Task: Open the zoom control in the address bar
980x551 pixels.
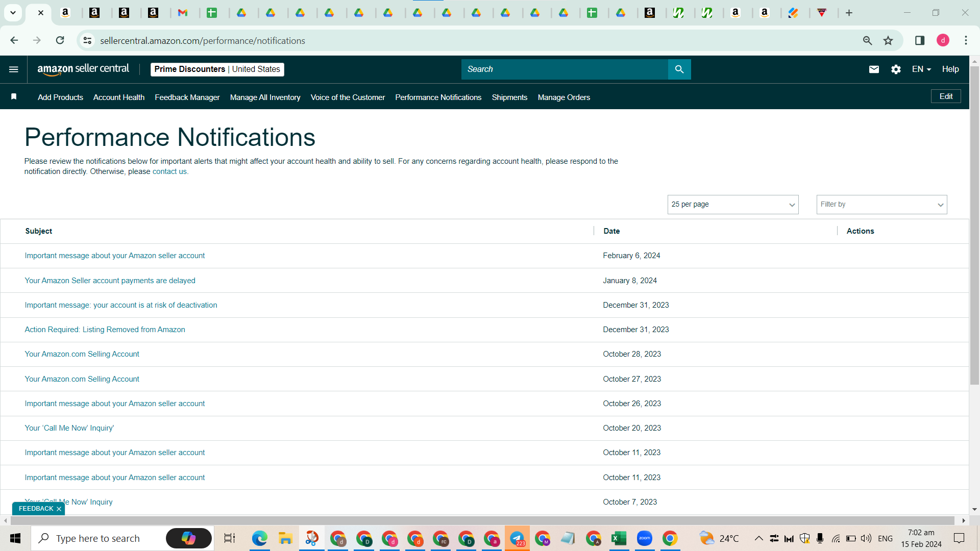Action: pos(867,40)
